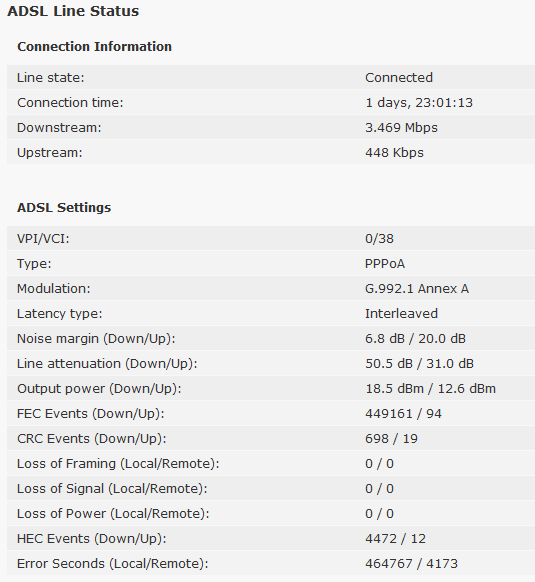The width and height of the screenshot is (535, 582).
Task: Click the '0/38' VPI/VCI value
Action: [379, 239]
